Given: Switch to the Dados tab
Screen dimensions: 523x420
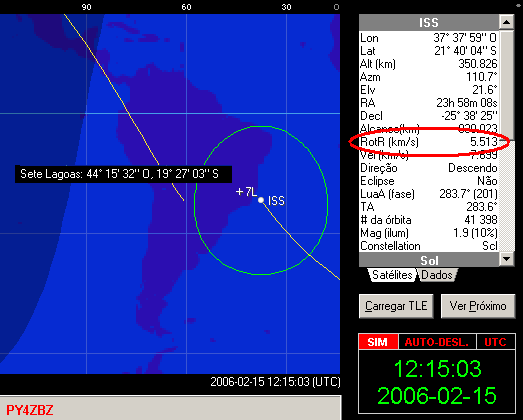Looking at the screenshot, I should tap(437, 275).
